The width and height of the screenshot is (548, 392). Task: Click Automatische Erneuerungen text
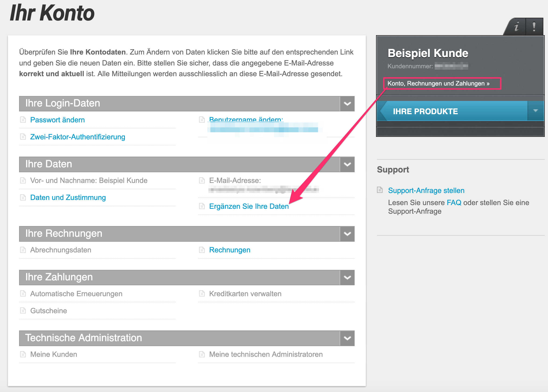pyautogui.click(x=76, y=294)
